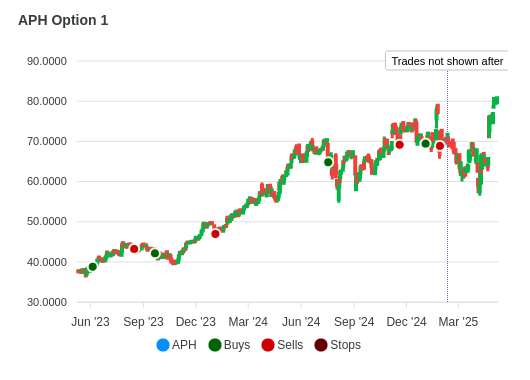Click the Sep '24 x-axis label
530x380 pixels.
click(354, 322)
